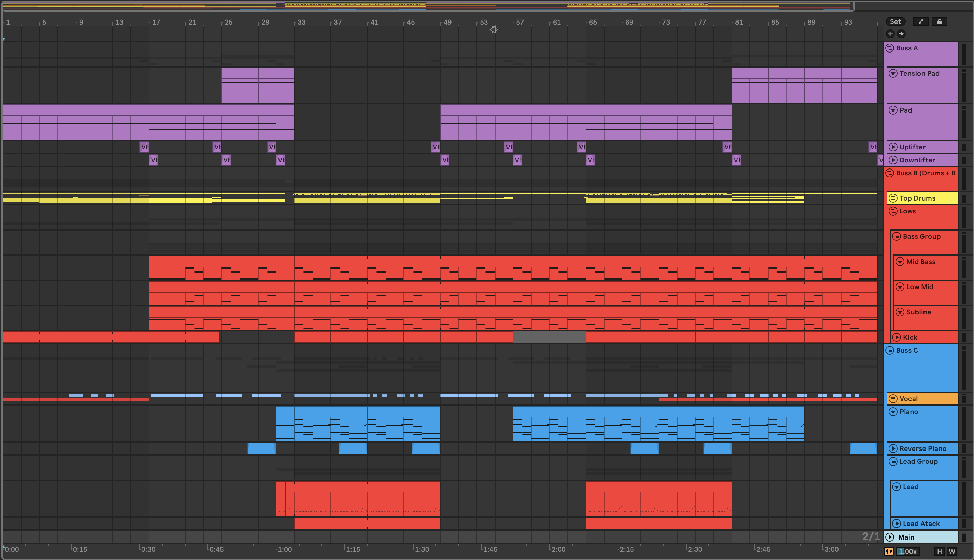Toggle the W optimize width button
974x560 pixels.
[952, 551]
